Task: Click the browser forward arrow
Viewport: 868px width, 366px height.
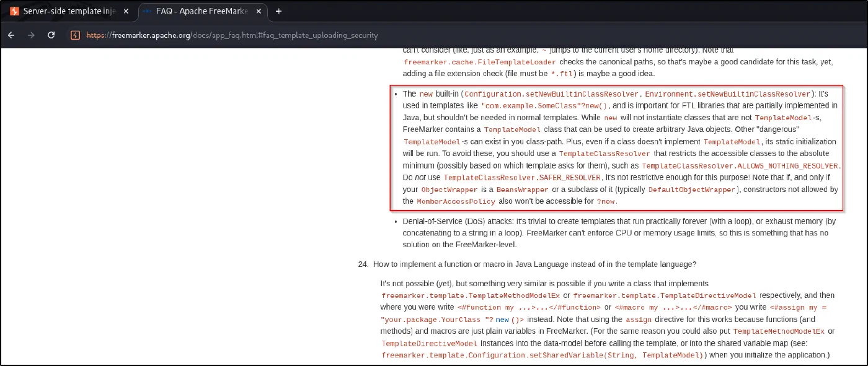Action: 31,35
